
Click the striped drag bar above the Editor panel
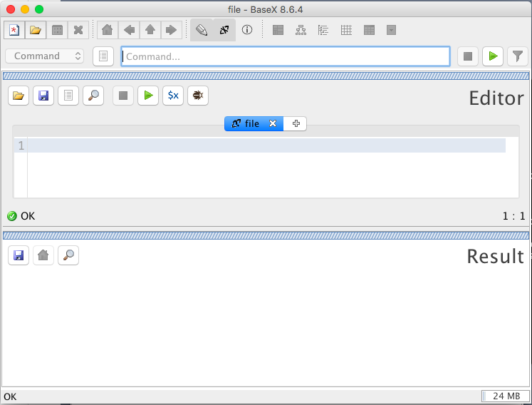[266, 76]
